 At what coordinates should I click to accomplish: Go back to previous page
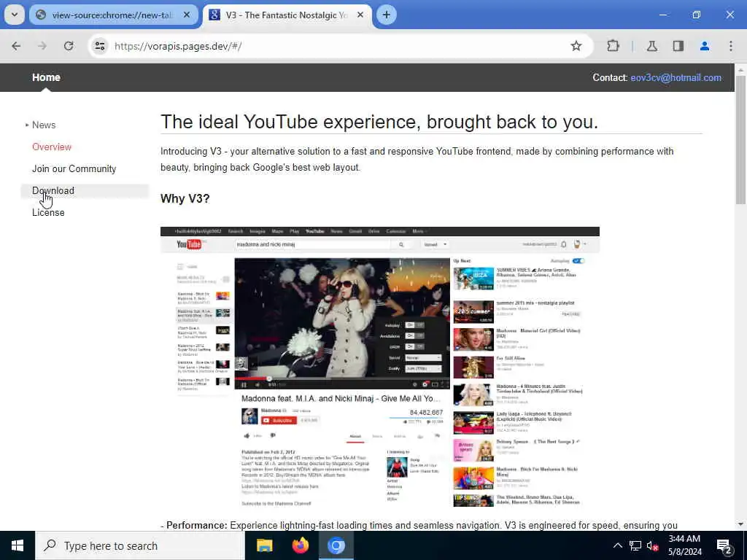coord(16,46)
